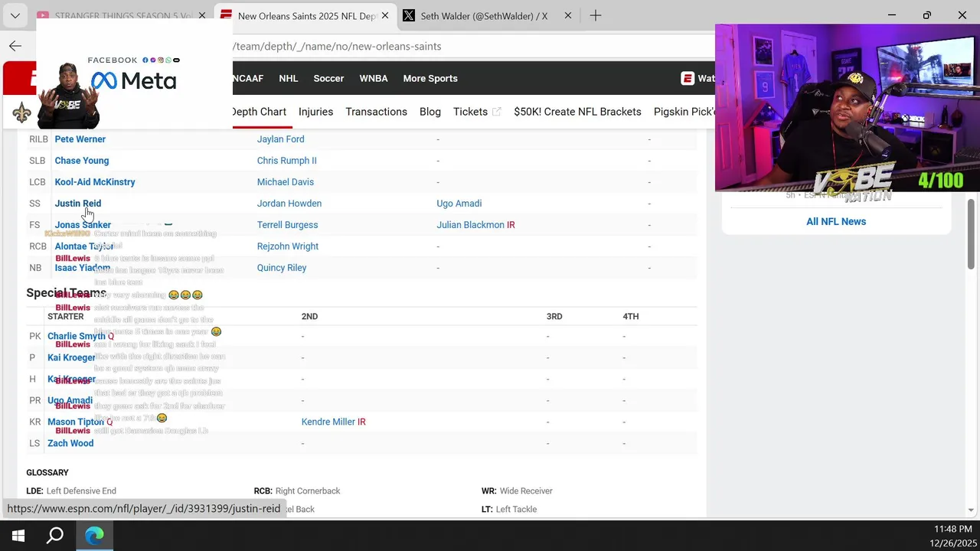Open Charlie Smyth kicker link
Image resolution: width=980 pixels, height=551 pixels.
(x=76, y=336)
